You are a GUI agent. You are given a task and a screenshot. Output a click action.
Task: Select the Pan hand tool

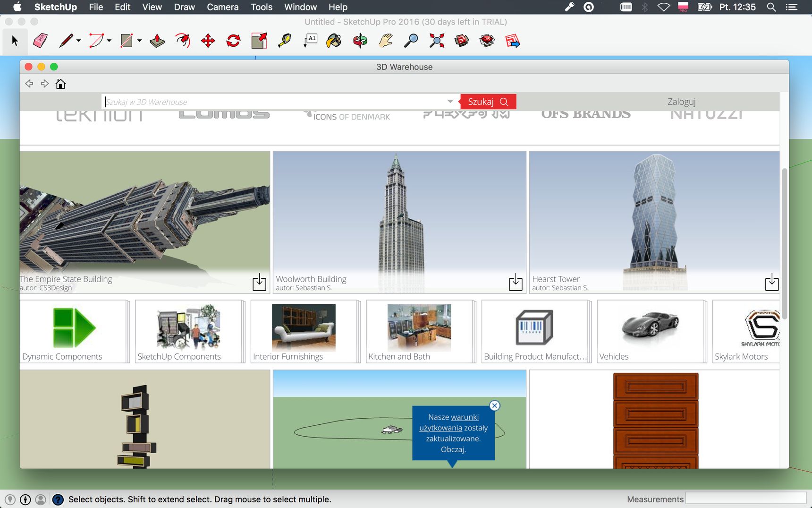pos(386,41)
